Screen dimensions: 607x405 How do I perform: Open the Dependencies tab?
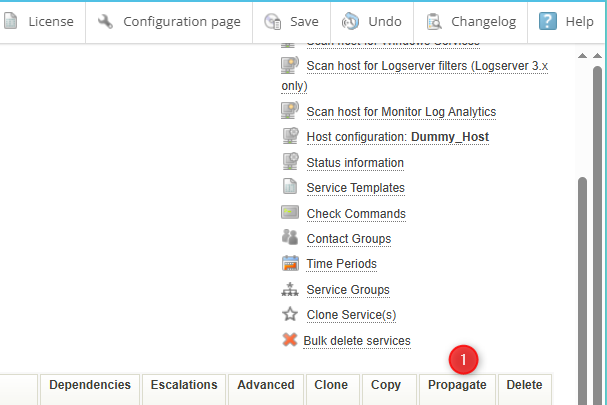coord(90,385)
